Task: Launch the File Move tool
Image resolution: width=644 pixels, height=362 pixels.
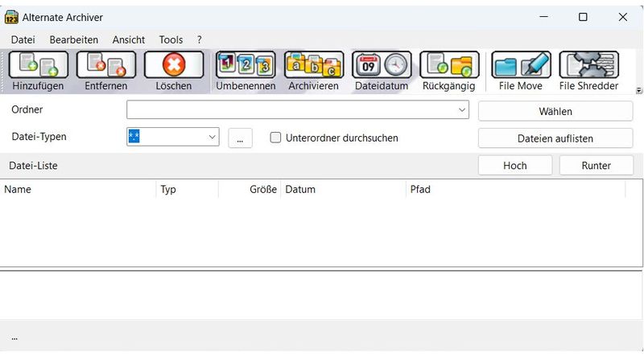Action: coord(521,65)
